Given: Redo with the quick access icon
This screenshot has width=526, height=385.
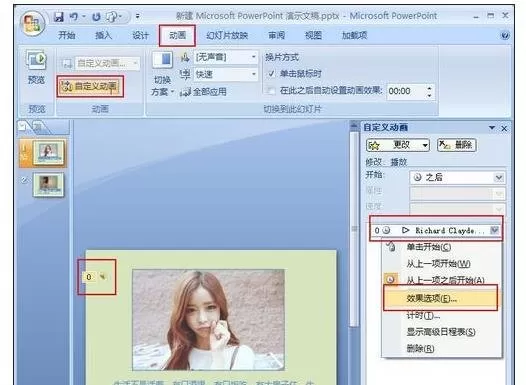Looking at the screenshot, I should 96,16.
